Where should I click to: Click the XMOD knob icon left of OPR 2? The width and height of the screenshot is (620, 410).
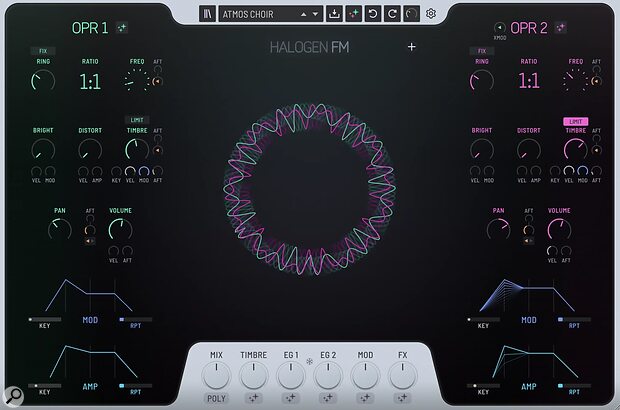[500, 28]
